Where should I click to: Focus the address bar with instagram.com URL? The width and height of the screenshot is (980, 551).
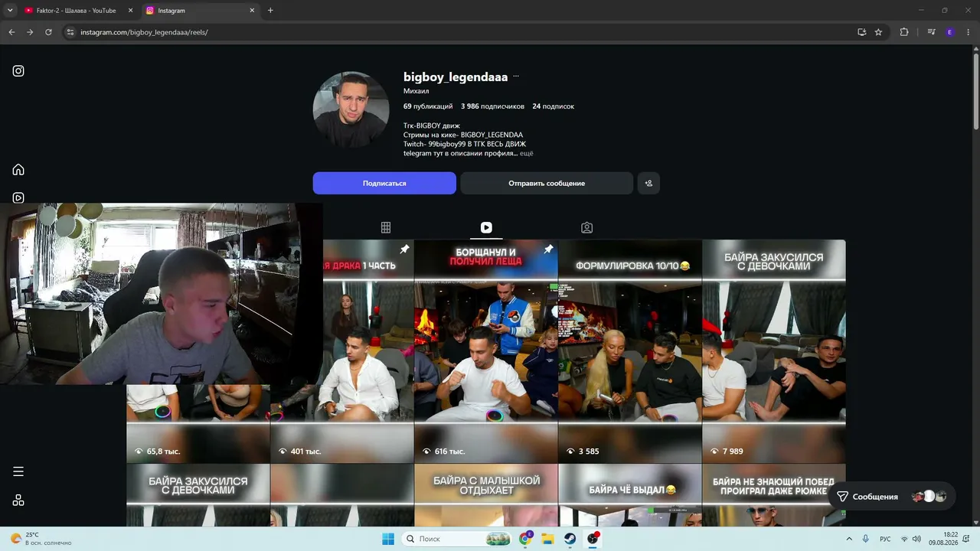(x=459, y=32)
